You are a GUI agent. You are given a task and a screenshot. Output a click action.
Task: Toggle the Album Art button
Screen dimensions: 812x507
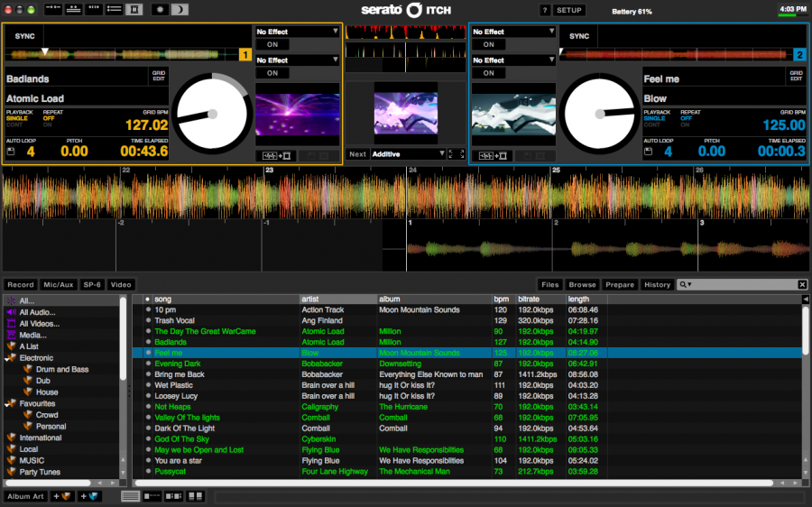pos(25,496)
